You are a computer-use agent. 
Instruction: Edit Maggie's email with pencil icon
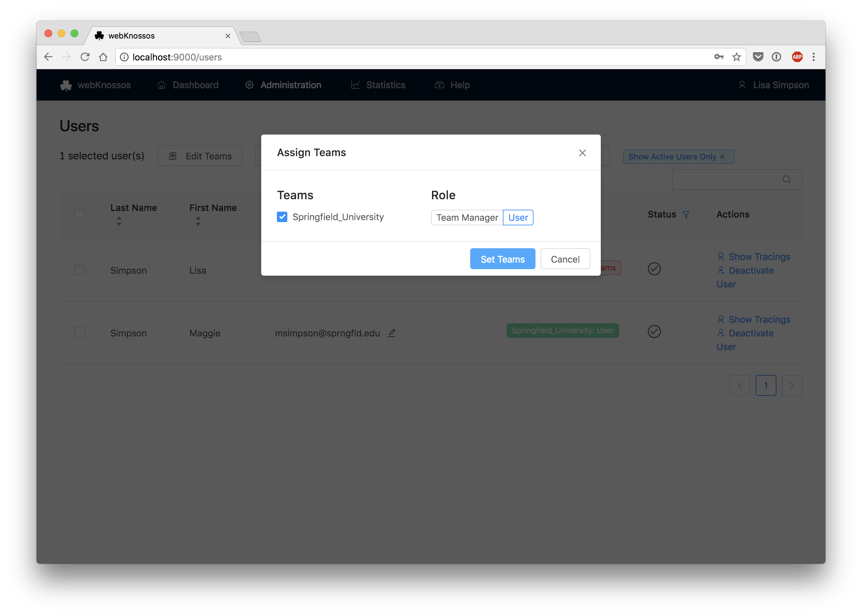pyautogui.click(x=391, y=333)
